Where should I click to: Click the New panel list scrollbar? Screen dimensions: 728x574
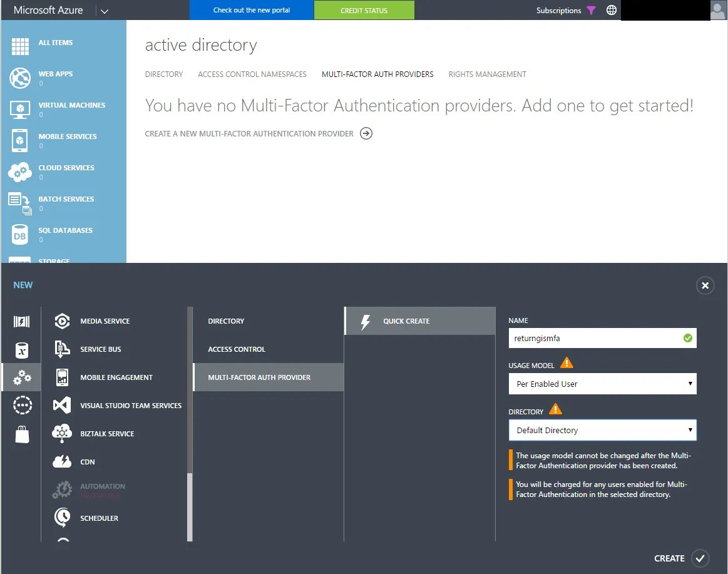pyautogui.click(x=190, y=507)
